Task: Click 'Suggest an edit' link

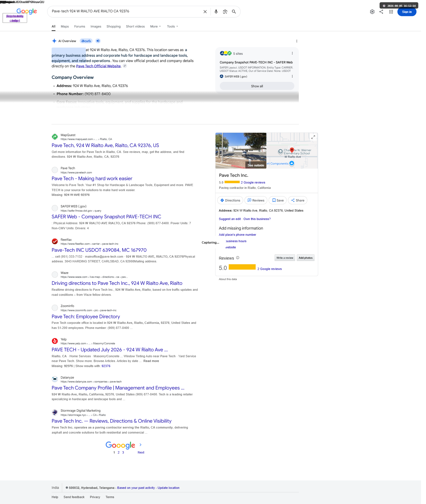Action: (230, 219)
